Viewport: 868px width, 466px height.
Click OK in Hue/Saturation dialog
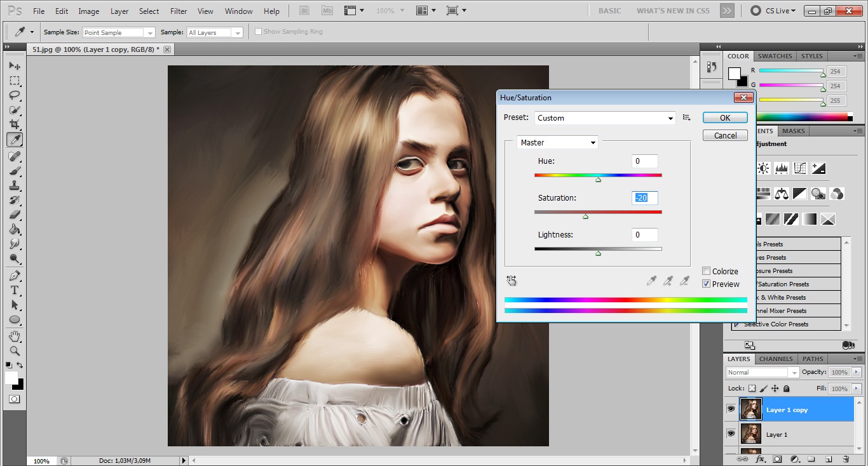[x=724, y=118]
